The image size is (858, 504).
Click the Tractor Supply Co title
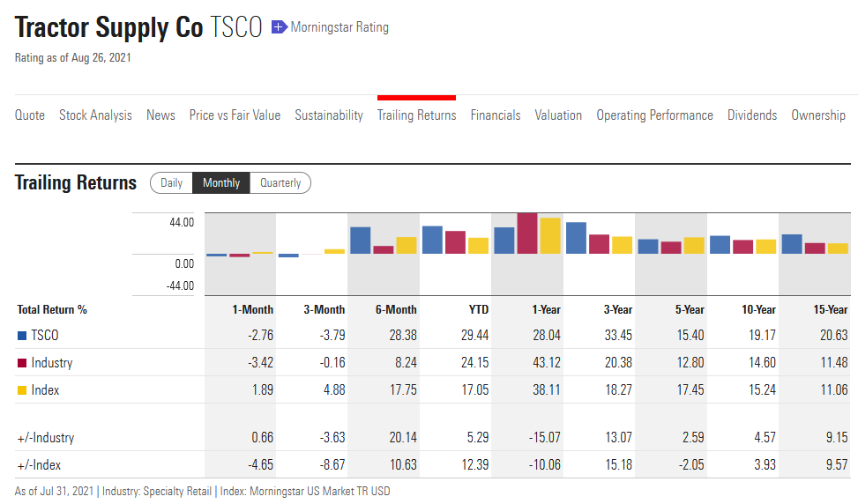108,27
